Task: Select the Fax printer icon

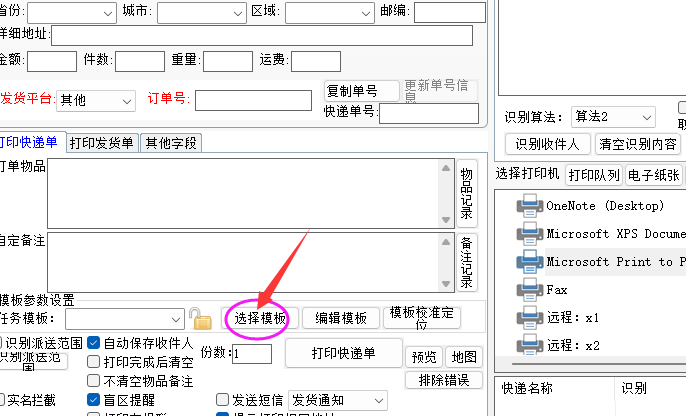Action: click(529, 290)
